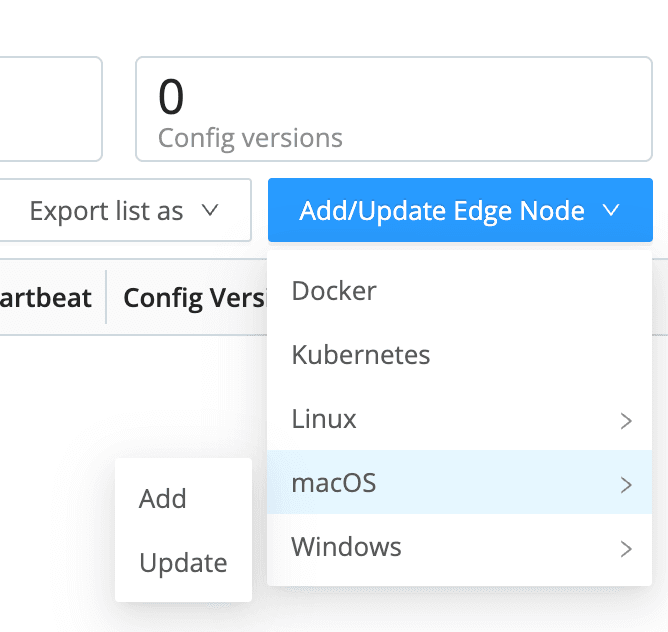Click Add in the macOS submenu
The width and height of the screenshot is (668, 632).
pos(163,498)
